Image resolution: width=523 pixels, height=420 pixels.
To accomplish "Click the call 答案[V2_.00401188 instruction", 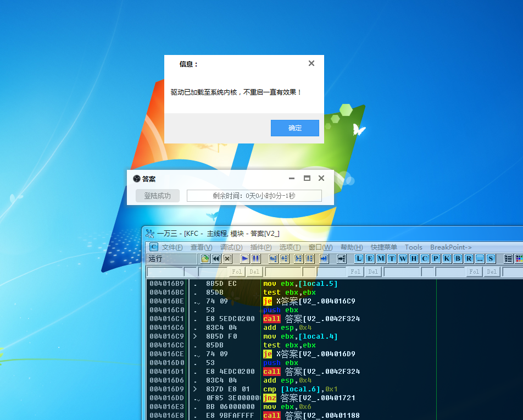I will point(311,415).
